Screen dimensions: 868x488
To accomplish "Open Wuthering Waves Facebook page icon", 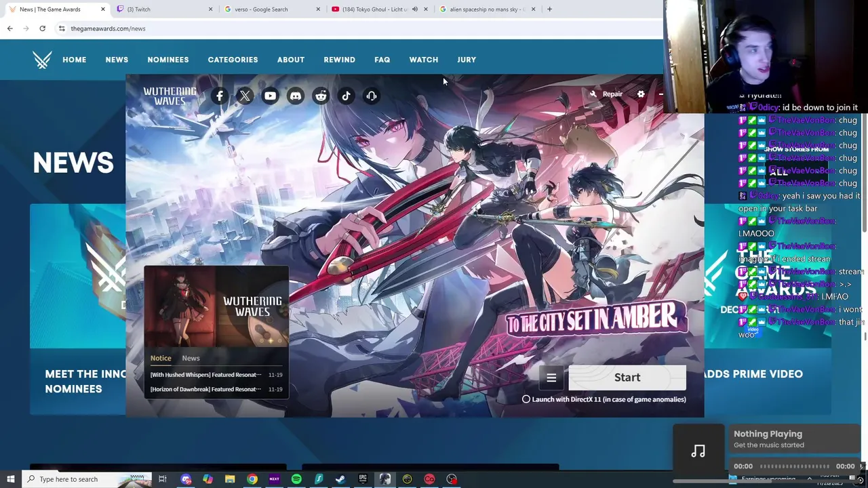I will [x=220, y=96].
